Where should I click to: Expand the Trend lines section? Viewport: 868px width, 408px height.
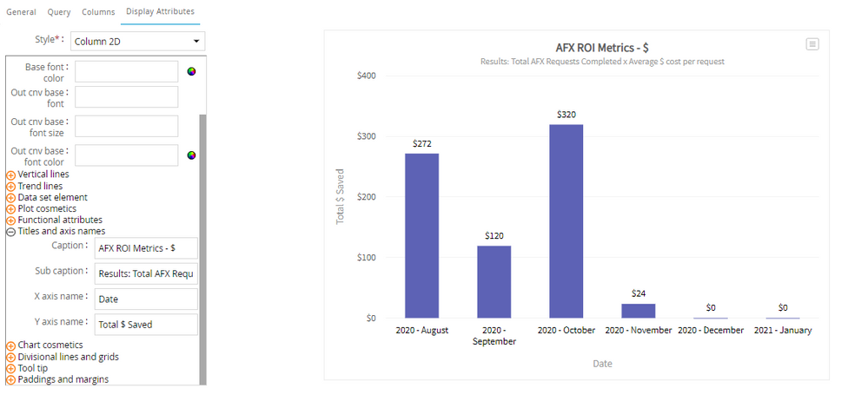11,186
